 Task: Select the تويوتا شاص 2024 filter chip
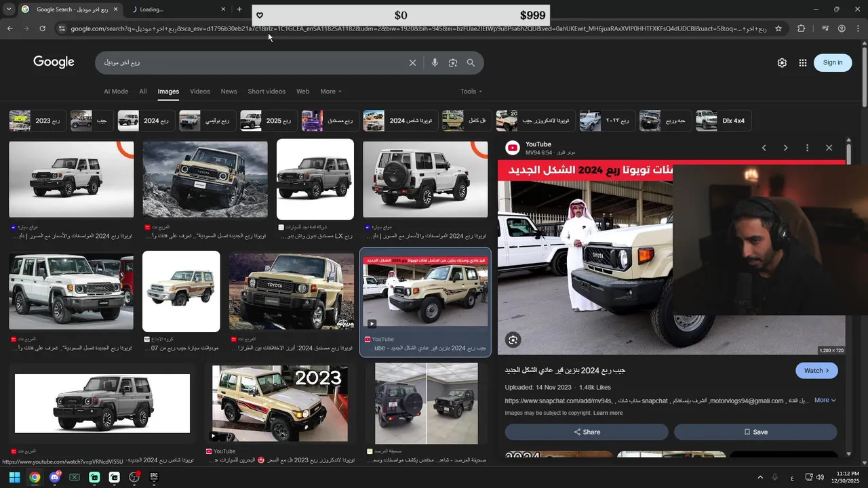tap(400, 121)
